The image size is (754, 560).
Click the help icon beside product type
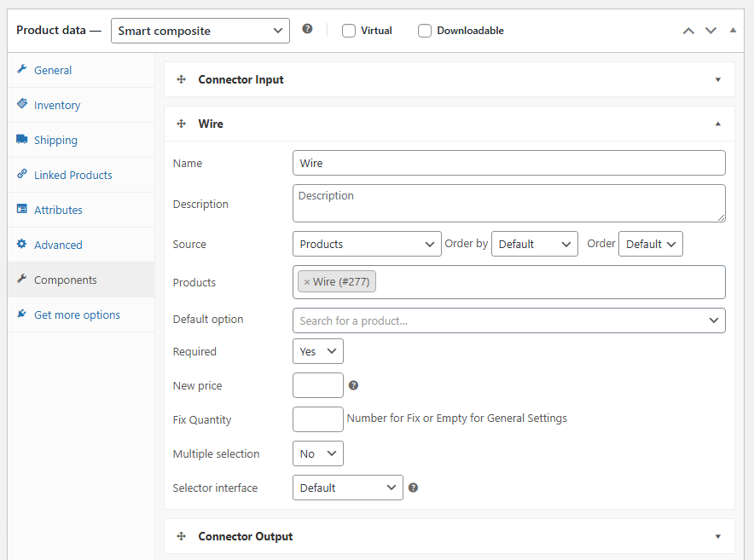coord(307,29)
